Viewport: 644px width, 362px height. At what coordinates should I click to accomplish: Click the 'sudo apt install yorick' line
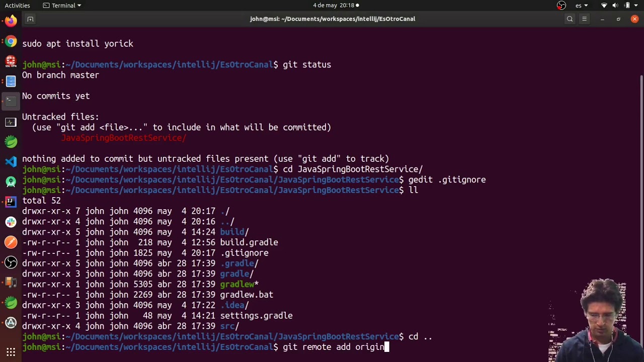click(77, 44)
